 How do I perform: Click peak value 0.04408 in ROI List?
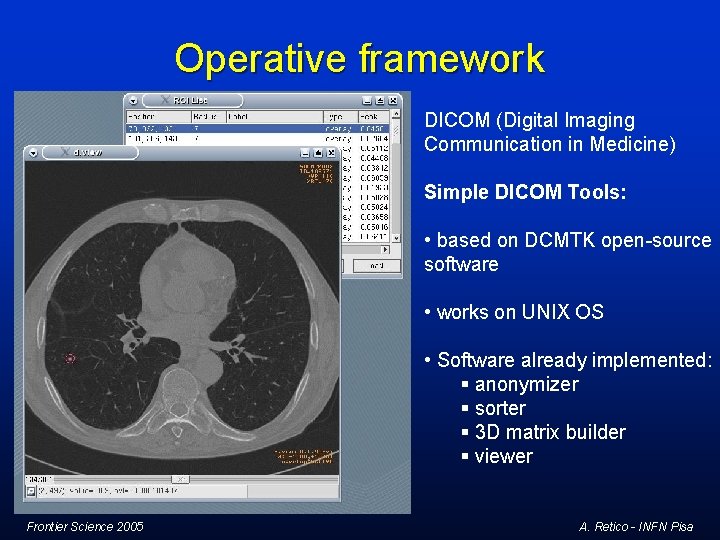point(374,158)
